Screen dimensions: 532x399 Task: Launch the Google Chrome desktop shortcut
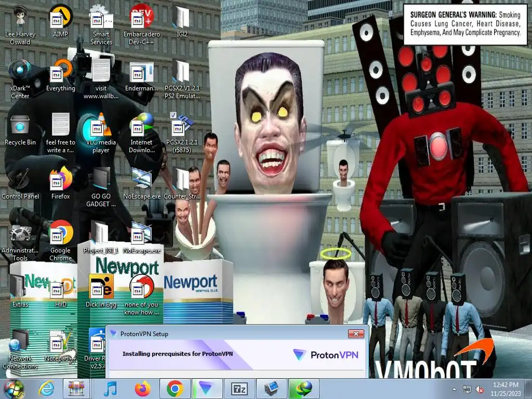coord(60,241)
